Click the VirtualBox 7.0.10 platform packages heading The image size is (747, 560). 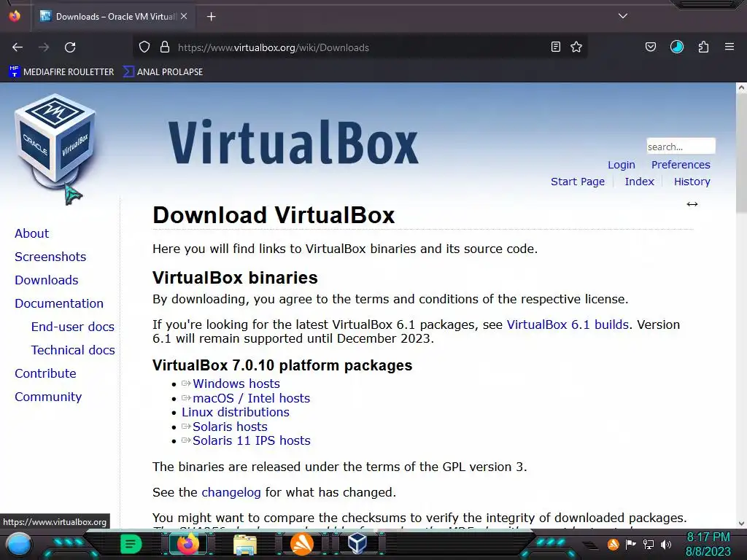(282, 365)
